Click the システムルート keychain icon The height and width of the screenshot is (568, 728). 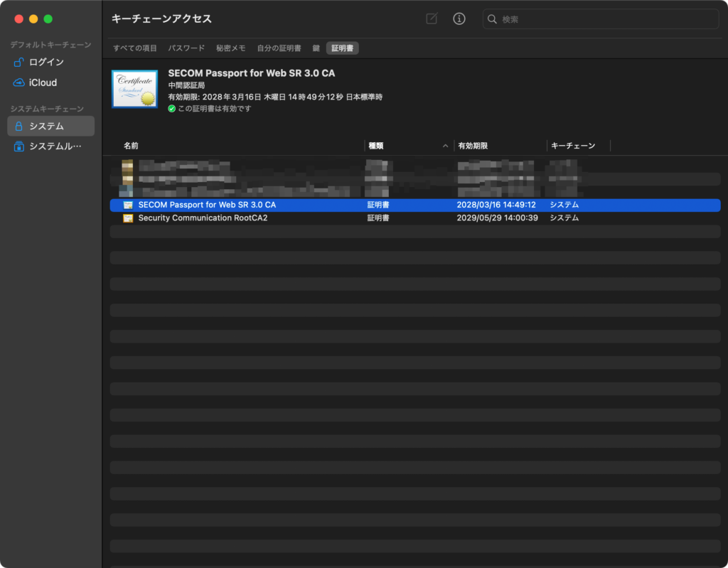click(19, 146)
